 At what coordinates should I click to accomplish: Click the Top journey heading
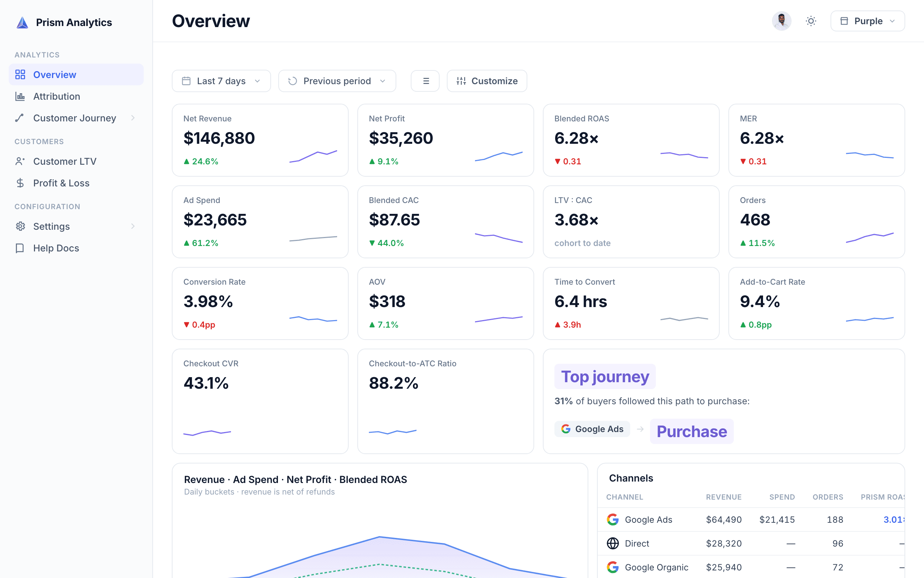(x=605, y=376)
